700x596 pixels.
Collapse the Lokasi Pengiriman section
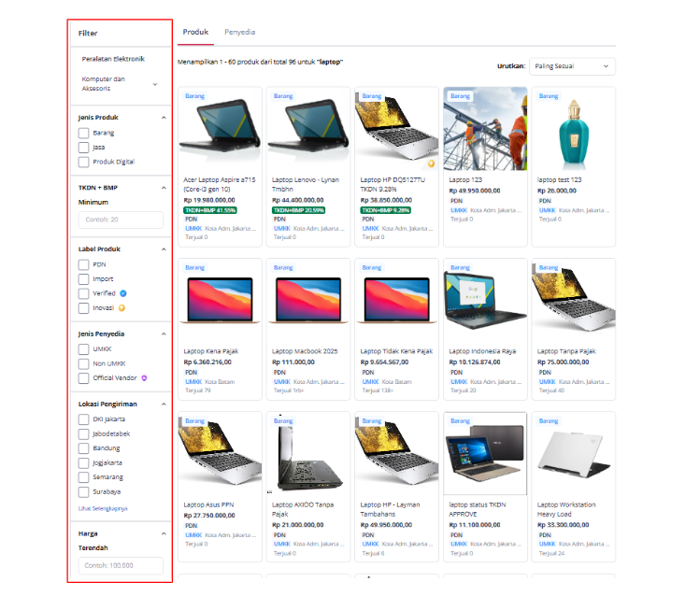tap(164, 404)
